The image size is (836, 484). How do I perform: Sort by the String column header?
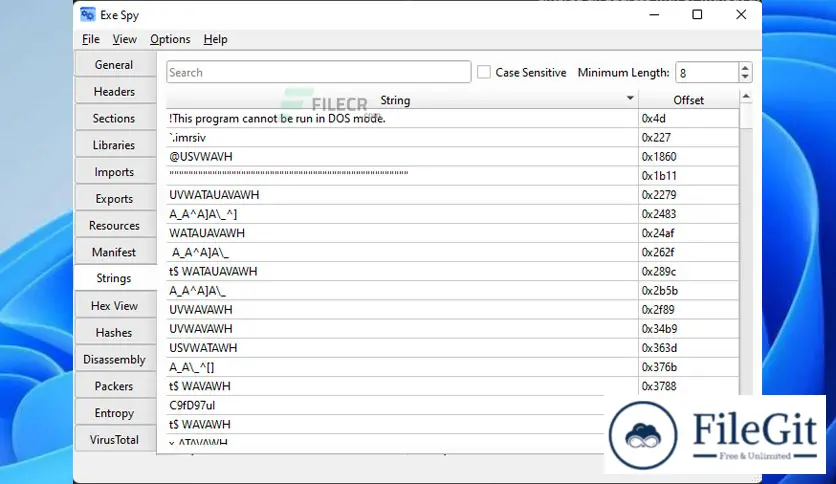(x=395, y=100)
